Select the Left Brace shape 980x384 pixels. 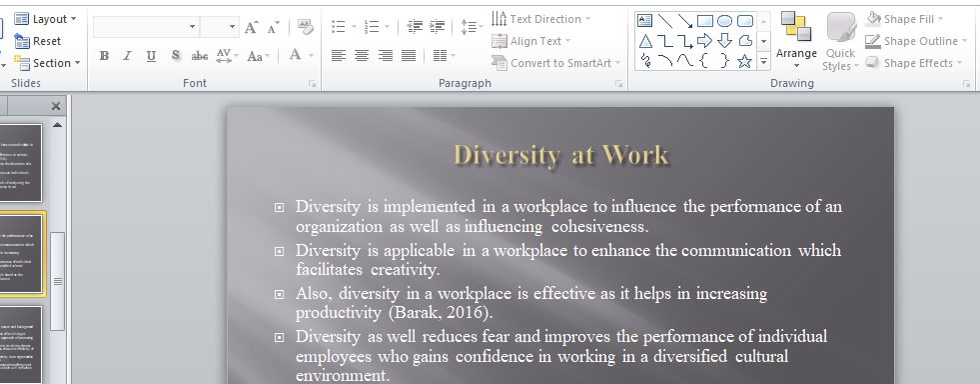704,61
